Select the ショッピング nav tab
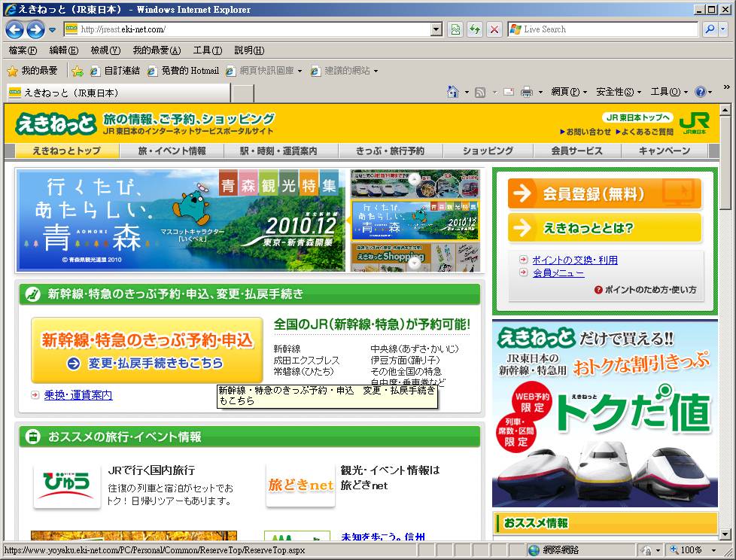Image resolution: width=736 pixels, height=560 pixels. (488, 151)
